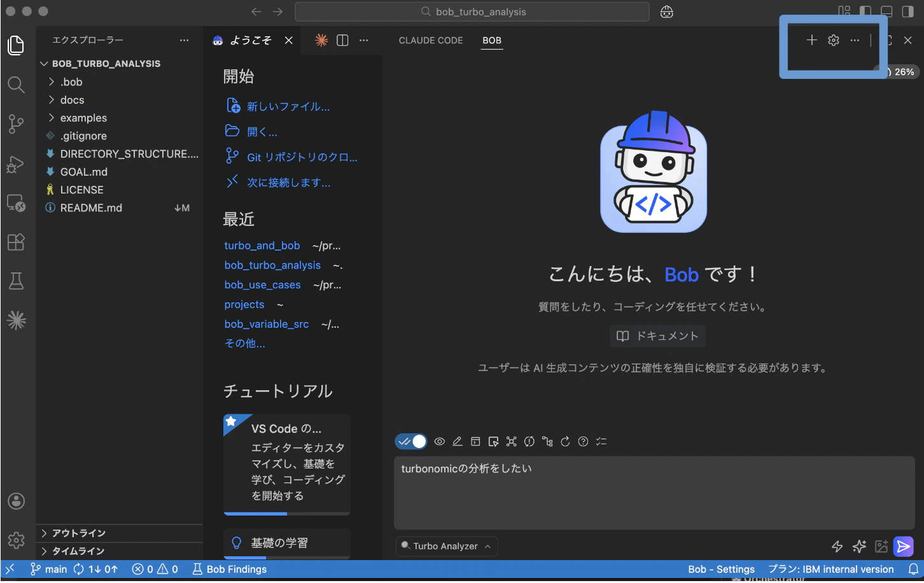Open Bob panel settings gear

tap(834, 40)
